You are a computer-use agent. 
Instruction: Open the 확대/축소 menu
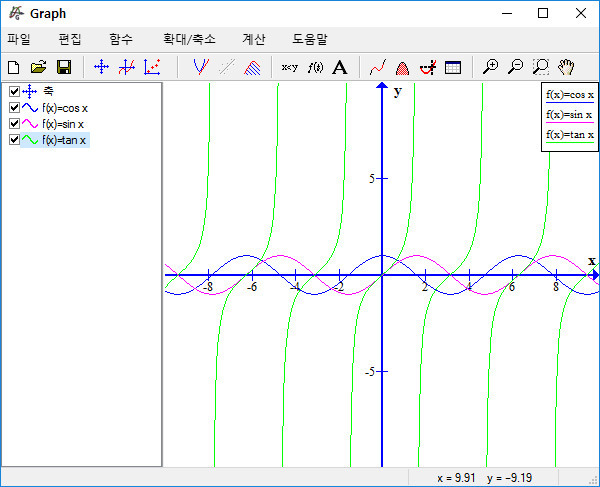(x=189, y=39)
